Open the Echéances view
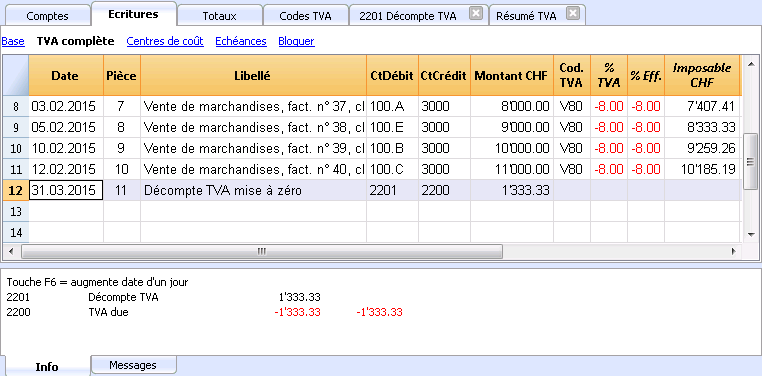The width and height of the screenshot is (762, 376). click(x=241, y=41)
